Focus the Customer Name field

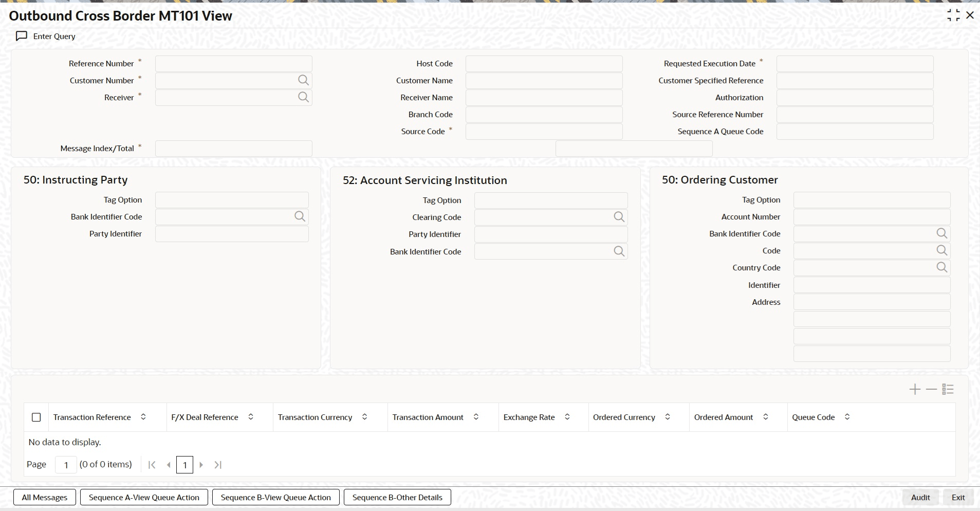tap(544, 81)
